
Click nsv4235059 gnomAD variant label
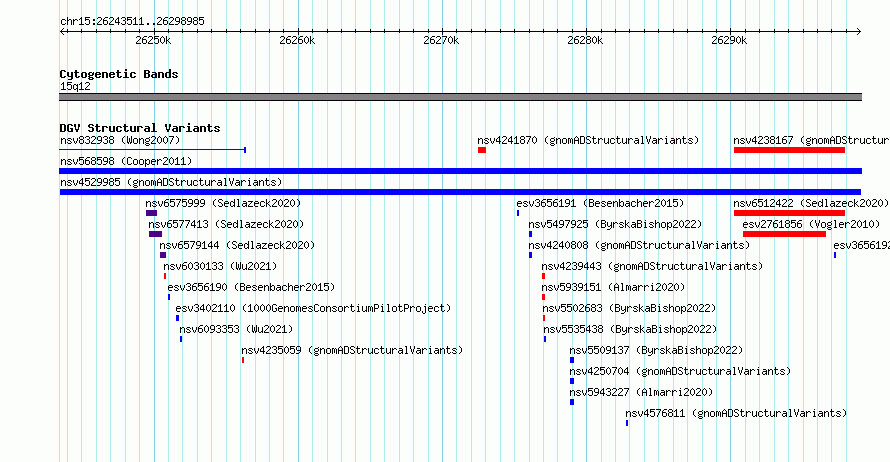[x=352, y=350]
